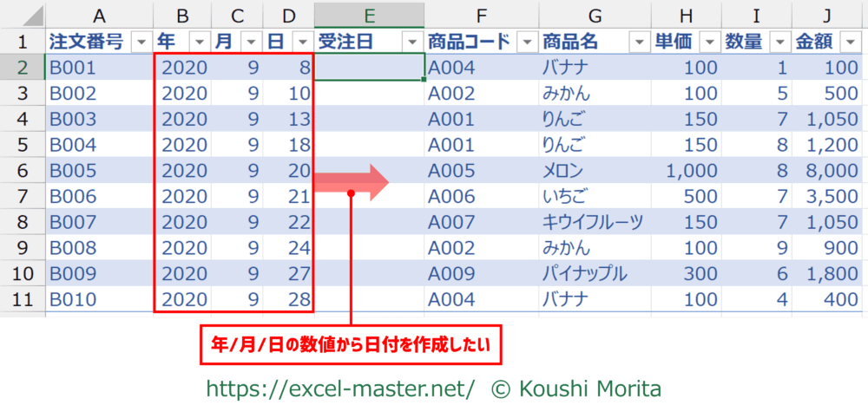Image resolution: width=868 pixels, height=405 pixels.
Task: Click cell containing メロン
Action: click(562, 171)
